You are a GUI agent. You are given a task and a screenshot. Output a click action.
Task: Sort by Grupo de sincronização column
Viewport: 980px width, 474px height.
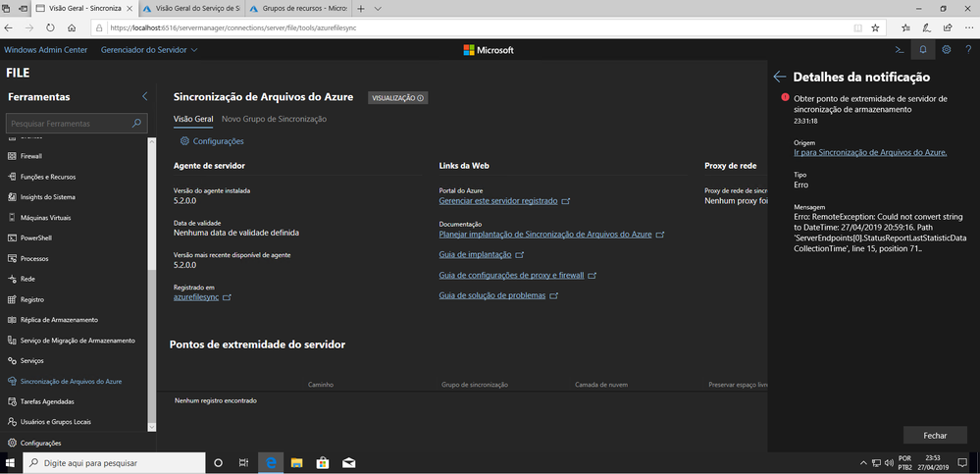[x=475, y=385]
